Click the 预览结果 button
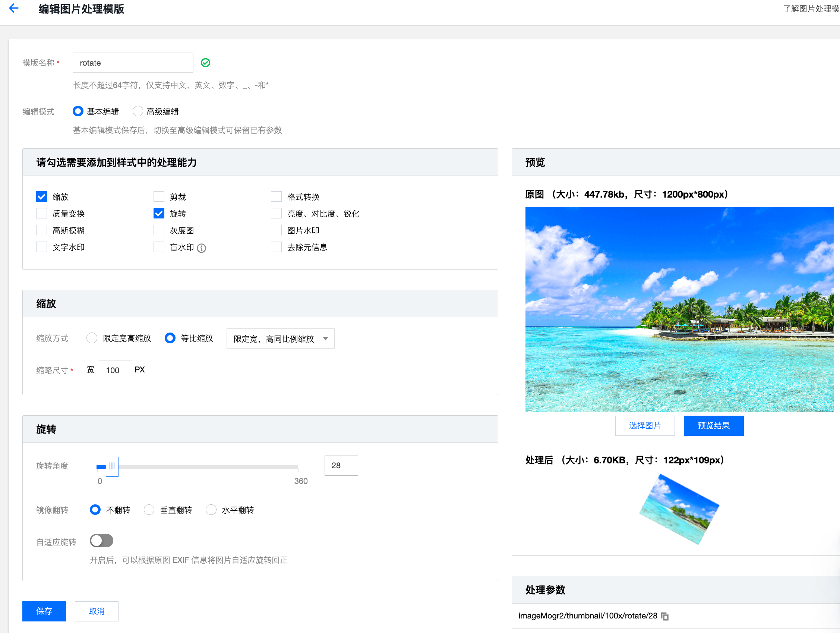The width and height of the screenshot is (840, 633). click(x=713, y=426)
